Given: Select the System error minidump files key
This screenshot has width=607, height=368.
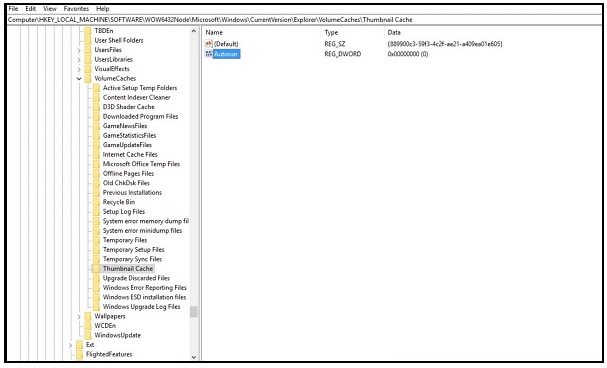Looking at the screenshot, I should (x=142, y=231).
